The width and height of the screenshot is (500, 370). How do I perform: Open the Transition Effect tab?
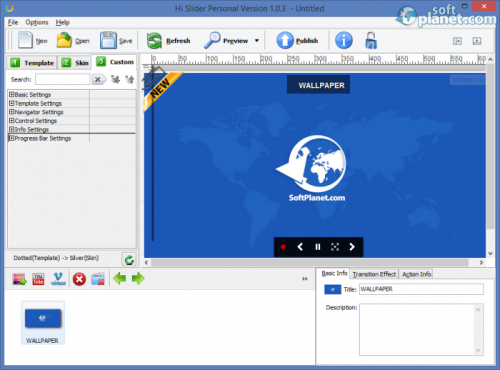[374, 274]
